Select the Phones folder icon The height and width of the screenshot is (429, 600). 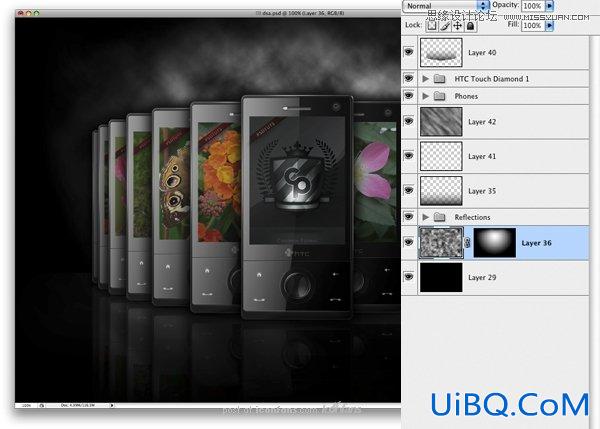pos(439,96)
